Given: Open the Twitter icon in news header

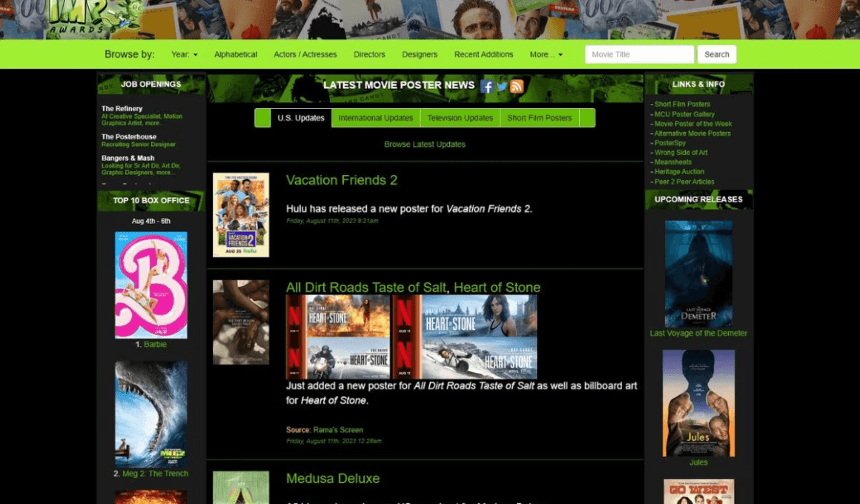Looking at the screenshot, I should pyautogui.click(x=501, y=86).
